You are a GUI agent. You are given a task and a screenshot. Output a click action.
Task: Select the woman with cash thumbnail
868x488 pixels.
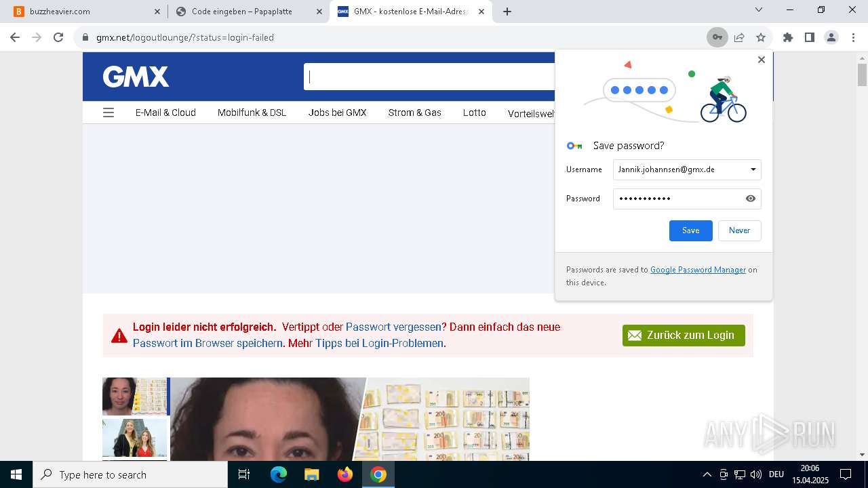pos(134,396)
